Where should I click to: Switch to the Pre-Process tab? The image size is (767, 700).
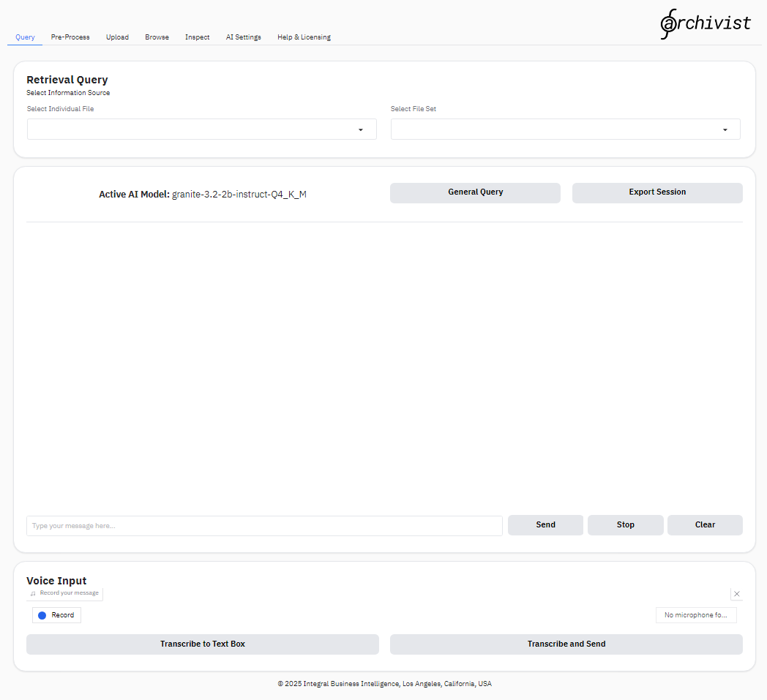[70, 37]
